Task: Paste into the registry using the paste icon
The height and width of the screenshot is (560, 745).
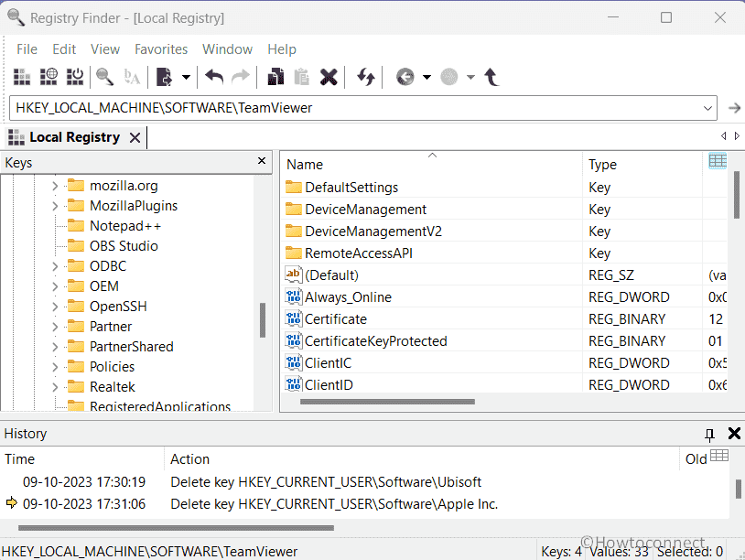Action: click(302, 77)
